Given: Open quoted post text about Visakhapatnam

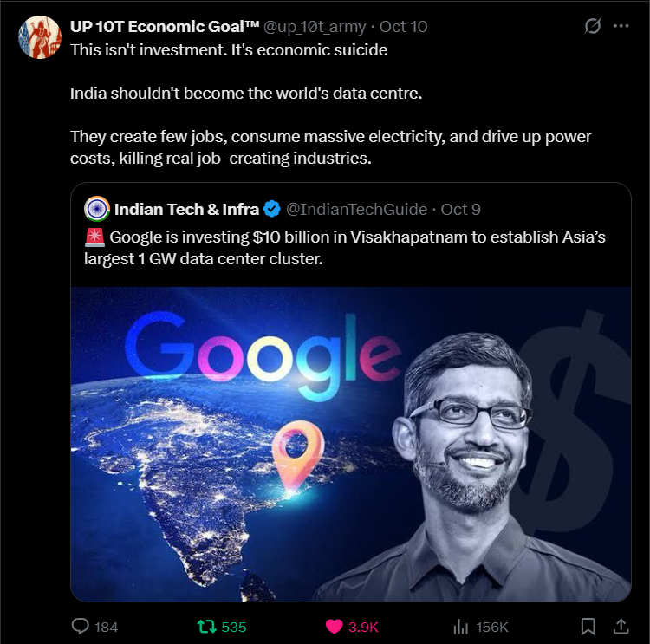Looking at the screenshot, I should [x=345, y=248].
